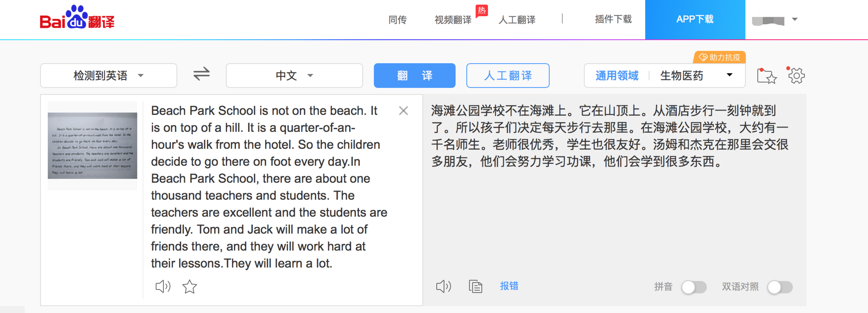Screen dimensions: 868x313
Task: Open 人工翻译 in the top navigation
Action: 517,20
